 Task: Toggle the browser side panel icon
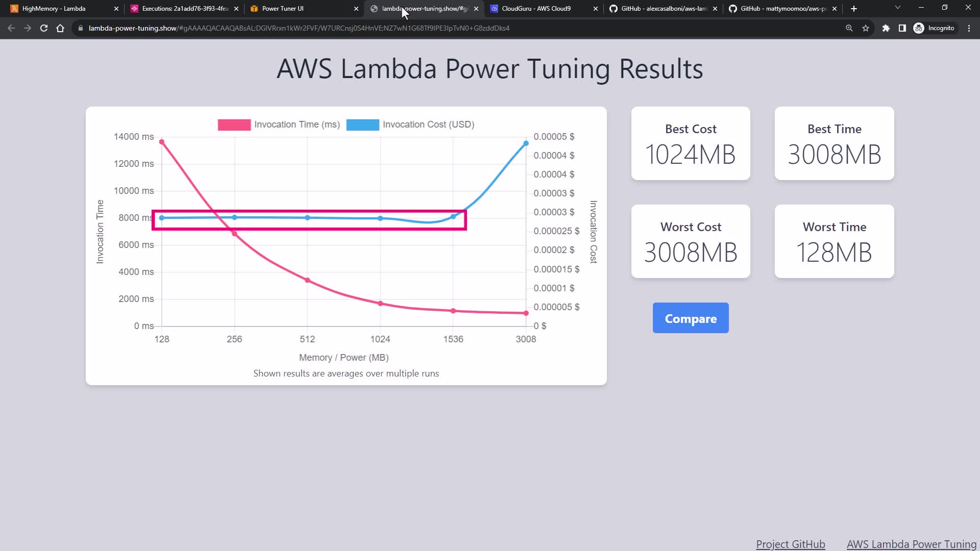click(x=902, y=28)
